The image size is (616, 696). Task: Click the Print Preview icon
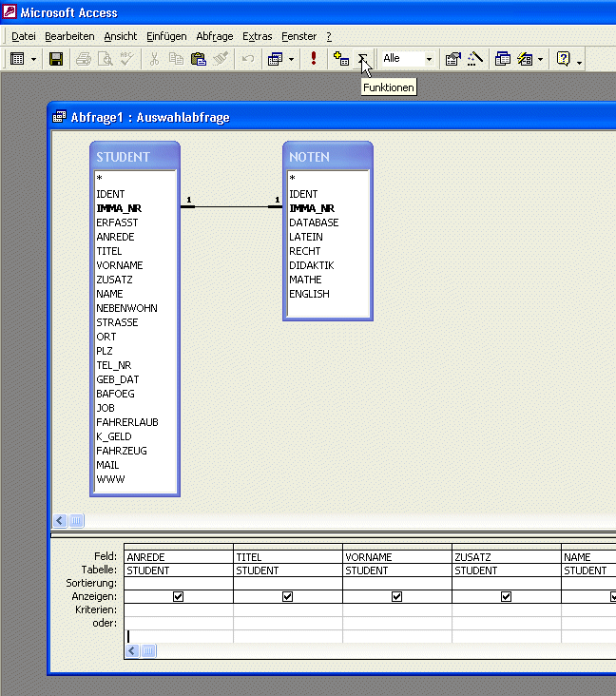[106, 59]
